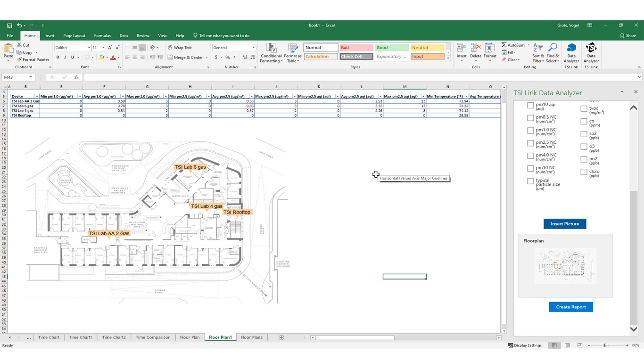Screen dimensions: 644x362
Task: Click into the formula bar input
Action: pyautogui.click(x=360, y=77)
